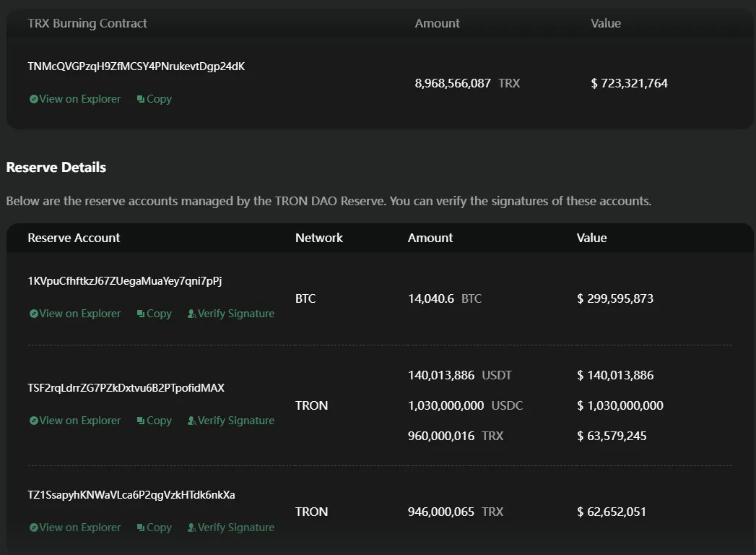Click verify signature icon in TZ1Ssapyh account row
756x555 pixels.
click(191, 528)
